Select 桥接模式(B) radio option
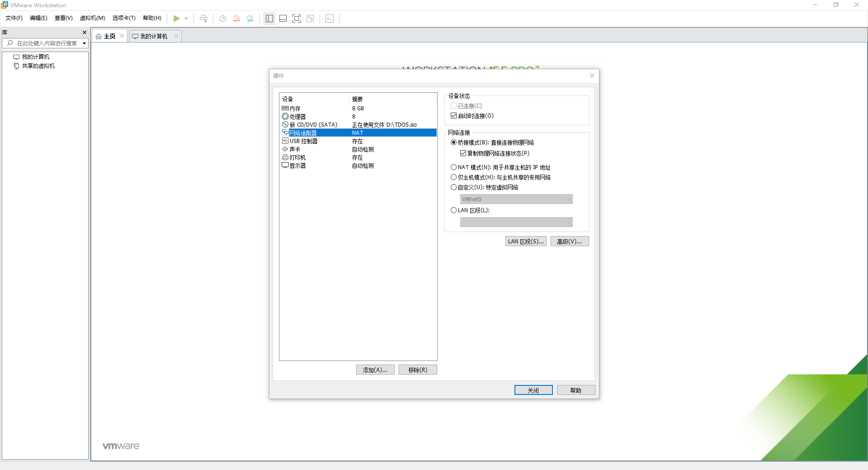The width and height of the screenshot is (868, 470). point(453,142)
